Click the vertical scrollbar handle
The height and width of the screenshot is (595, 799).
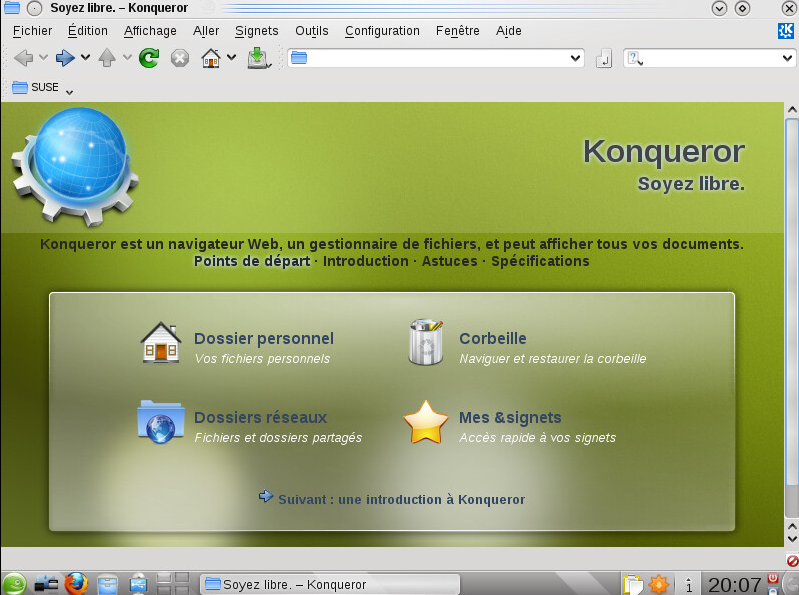click(x=792, y=303)
